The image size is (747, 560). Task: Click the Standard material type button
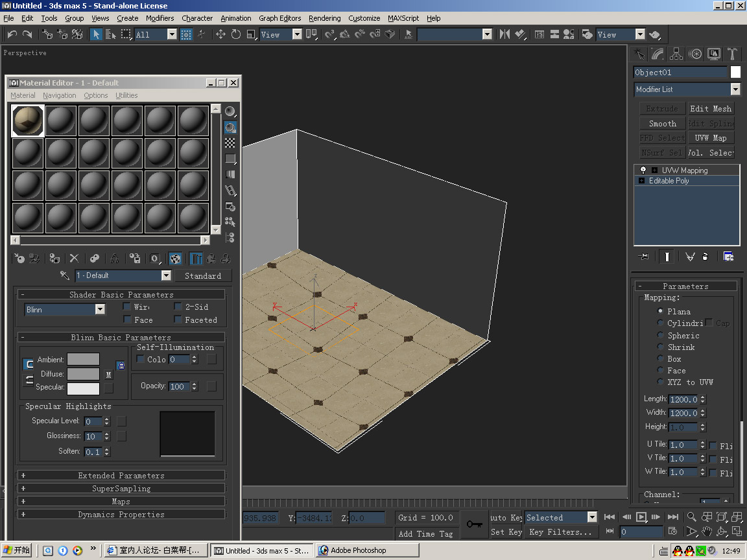click(x=203, y=276)
